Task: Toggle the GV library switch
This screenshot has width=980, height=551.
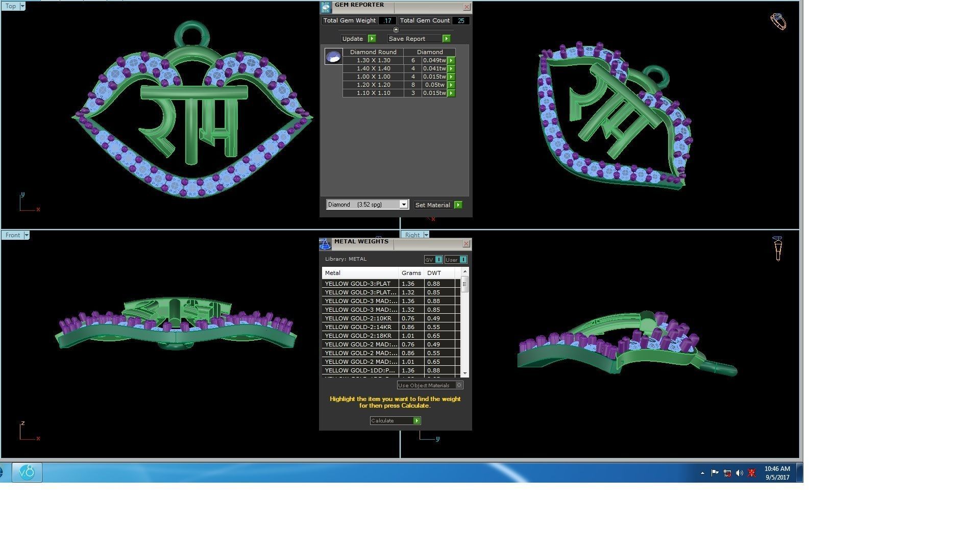Action: point(438,260)
